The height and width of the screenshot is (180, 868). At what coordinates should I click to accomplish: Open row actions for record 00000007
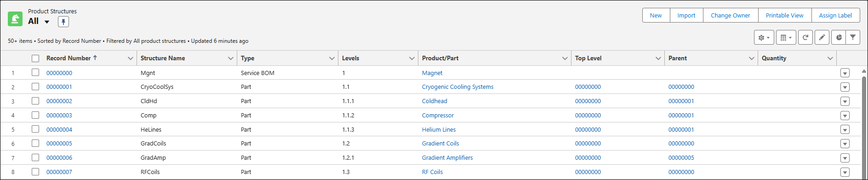tap(845, 172)
